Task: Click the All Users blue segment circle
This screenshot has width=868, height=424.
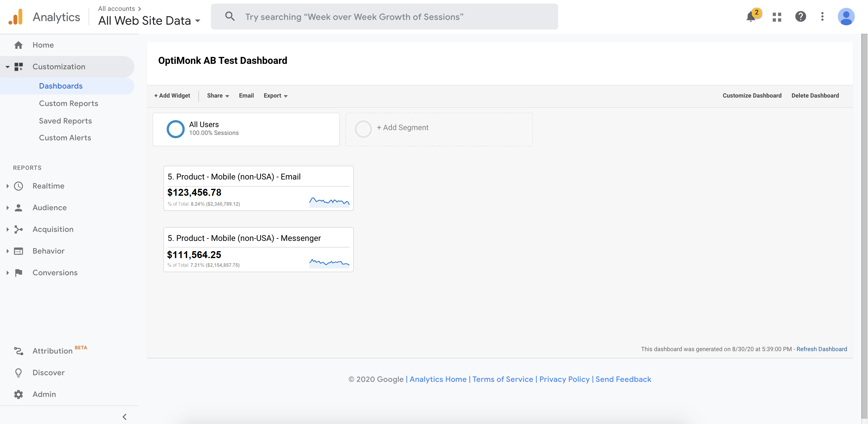Action: click(175, 129)
